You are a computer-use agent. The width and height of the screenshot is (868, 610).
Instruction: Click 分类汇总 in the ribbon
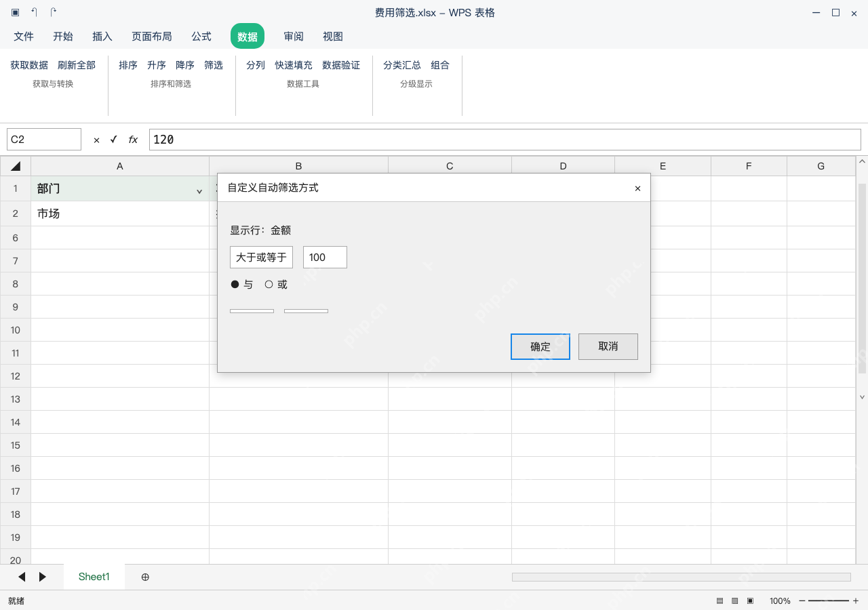point(402,65)
